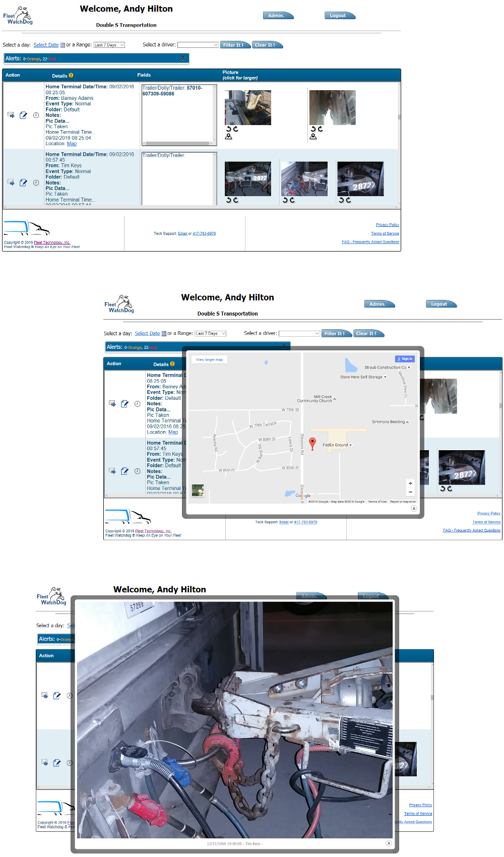The image size is (504, 857).
Task: Click Store Here Self Storage on the map
Action: tap(363, 377)
